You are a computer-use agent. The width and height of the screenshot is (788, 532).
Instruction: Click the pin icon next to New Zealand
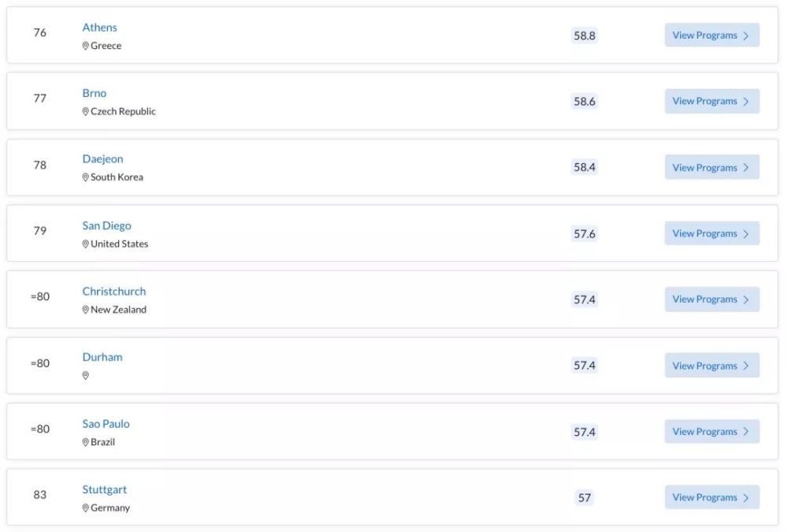[x=85, y=310]
